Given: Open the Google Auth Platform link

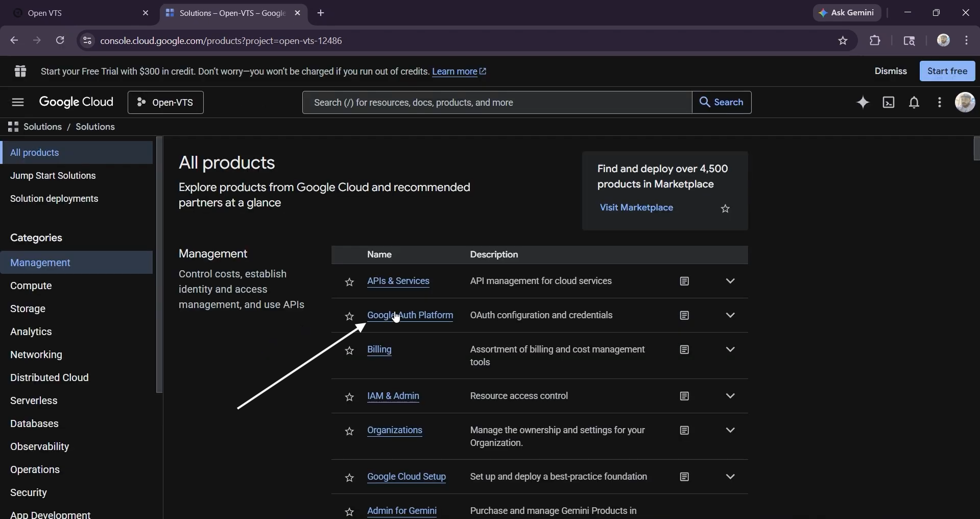Looking at the screenshot, I should (410, 316).
